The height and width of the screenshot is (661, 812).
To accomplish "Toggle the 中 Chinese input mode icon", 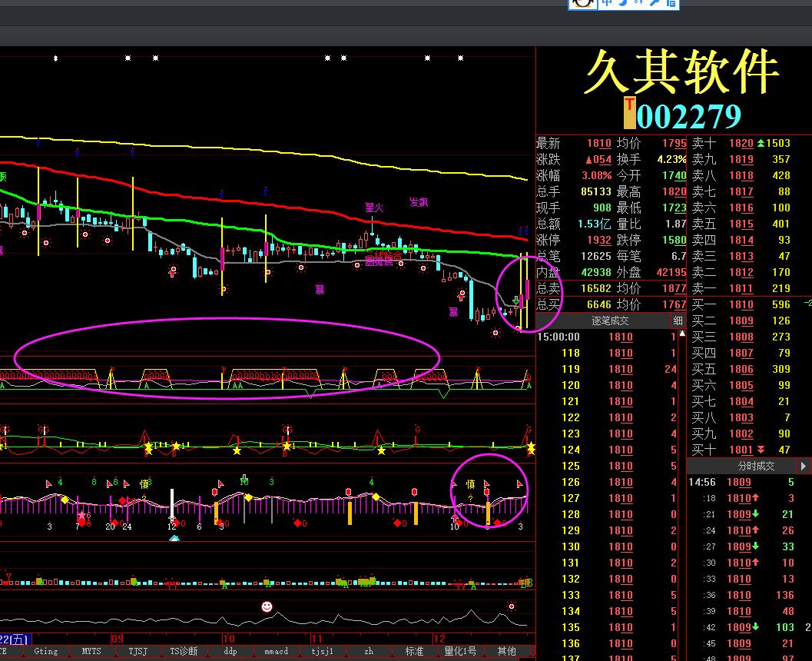I will click(x=607, y=2).
